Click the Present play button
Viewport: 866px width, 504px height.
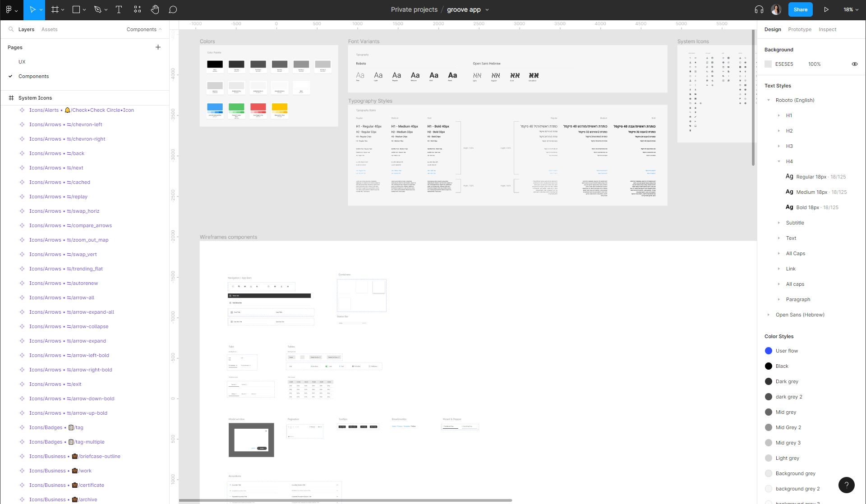[826, 9]
